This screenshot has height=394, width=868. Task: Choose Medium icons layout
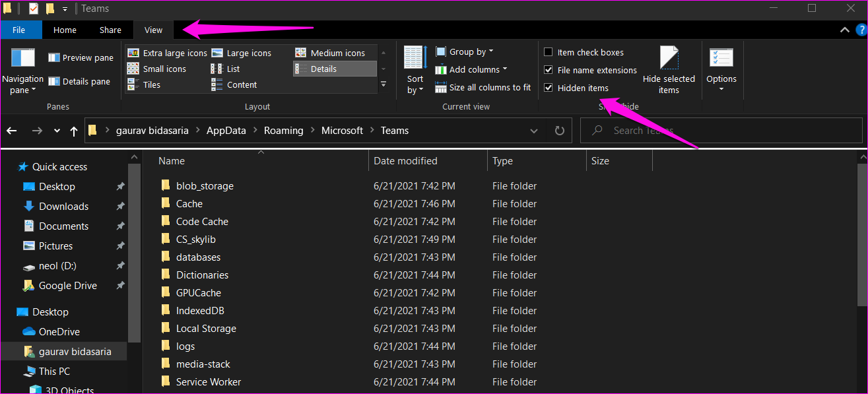[x=329, y=53]
